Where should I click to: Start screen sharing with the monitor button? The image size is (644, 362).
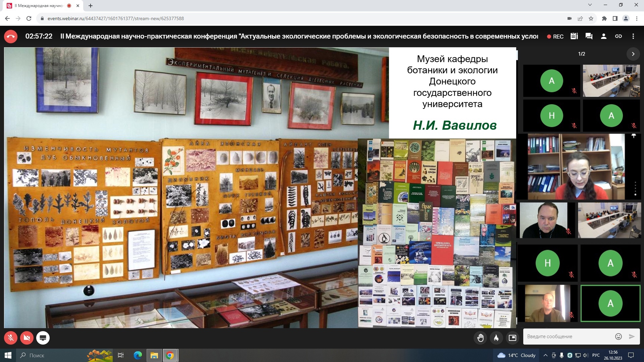pos(43,338)
